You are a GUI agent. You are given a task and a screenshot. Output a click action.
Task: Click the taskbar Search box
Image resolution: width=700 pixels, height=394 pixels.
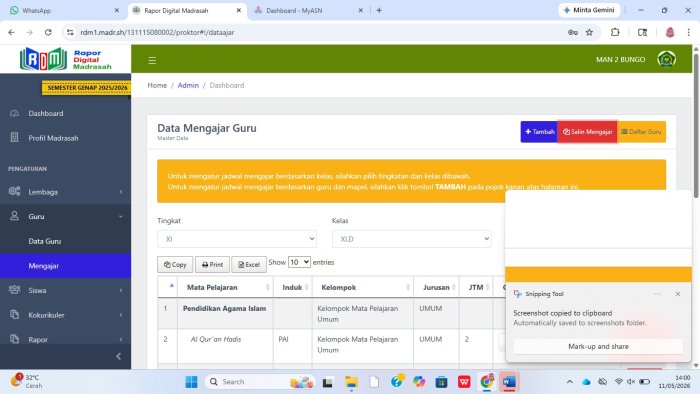coord(260,382)
